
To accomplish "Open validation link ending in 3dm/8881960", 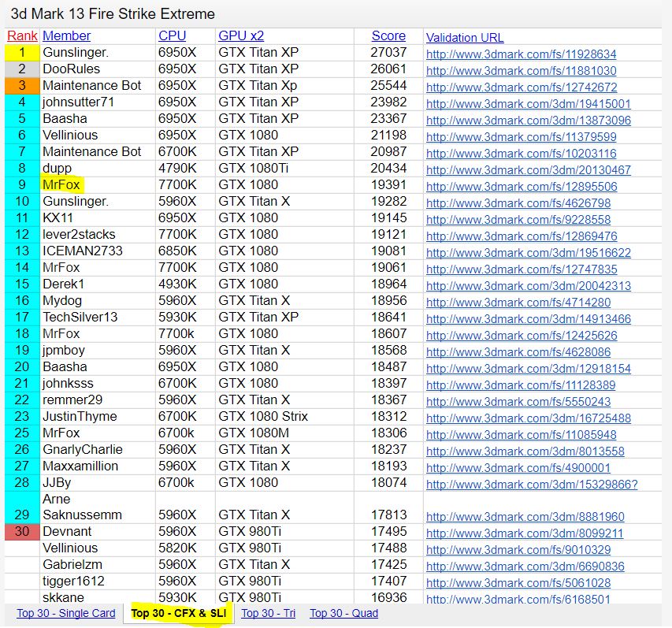I will (x=525, y=517).
